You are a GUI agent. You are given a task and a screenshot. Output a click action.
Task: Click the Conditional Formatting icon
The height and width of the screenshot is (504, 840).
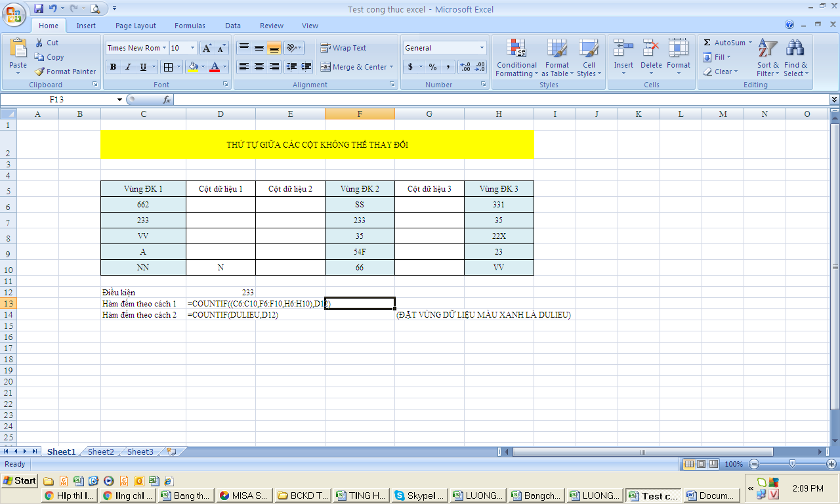[x=516, y=49]
